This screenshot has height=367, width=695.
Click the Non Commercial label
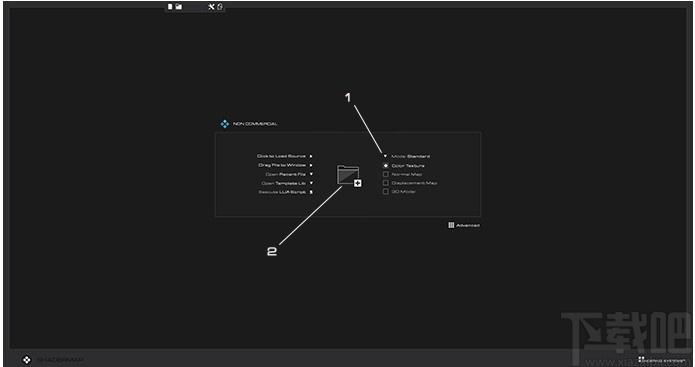(255, 124)
